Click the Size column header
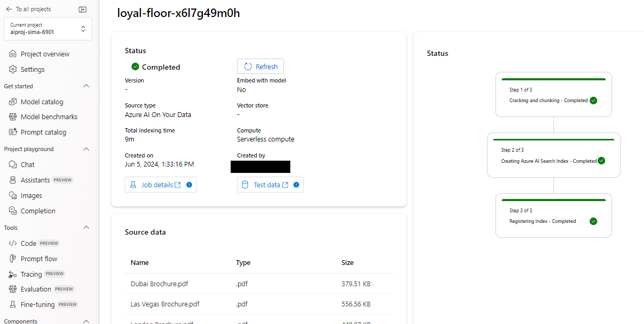The height and width of the screenshot is (324, 644). [x=347, y=262]
